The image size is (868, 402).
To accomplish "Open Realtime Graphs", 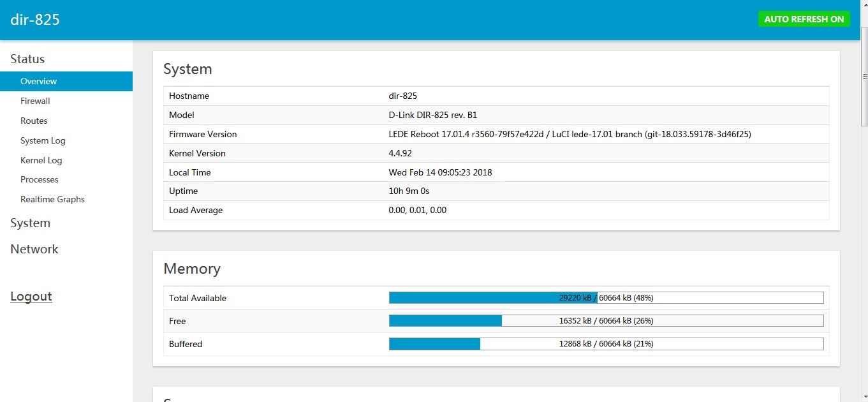I will [x=52, y=199].
